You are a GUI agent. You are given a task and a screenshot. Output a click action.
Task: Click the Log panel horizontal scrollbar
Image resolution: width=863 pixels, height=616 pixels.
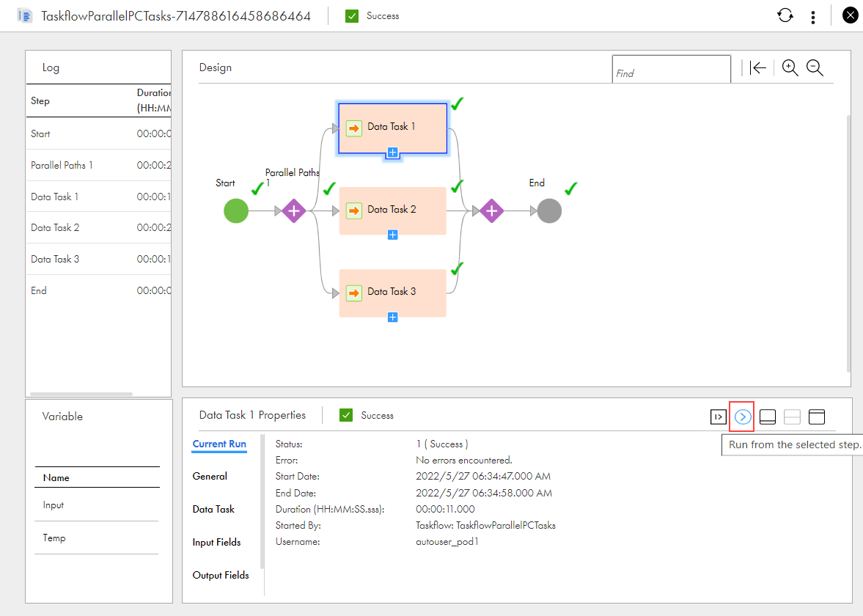coord(81,394)
